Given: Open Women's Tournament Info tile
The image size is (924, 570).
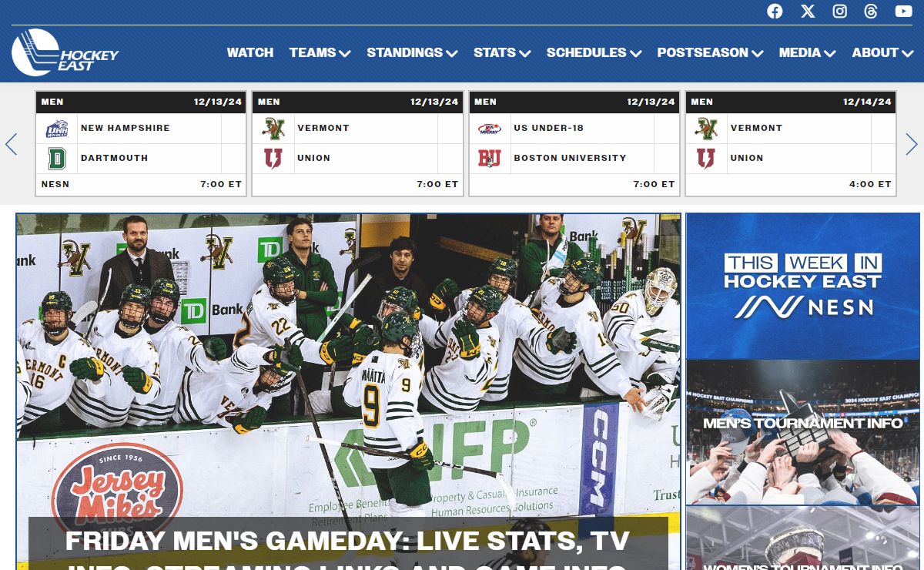Looking at the screenshot, I should coord(802,538).
